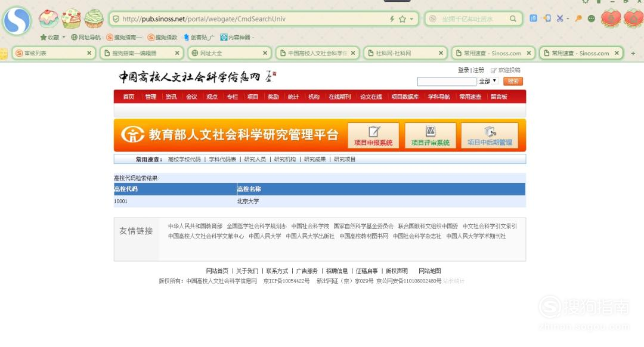Click the first red heart button in toolbar

pos(611,18)
